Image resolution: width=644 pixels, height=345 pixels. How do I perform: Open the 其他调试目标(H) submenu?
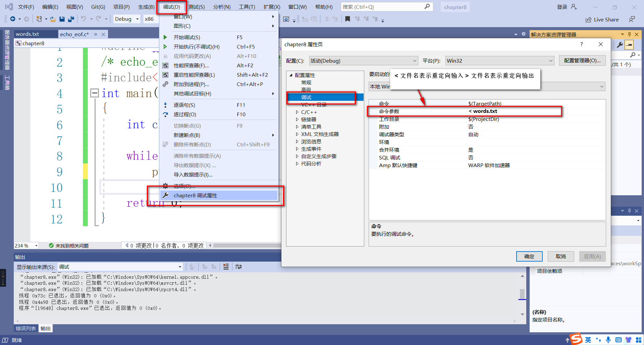coord(219,94)
